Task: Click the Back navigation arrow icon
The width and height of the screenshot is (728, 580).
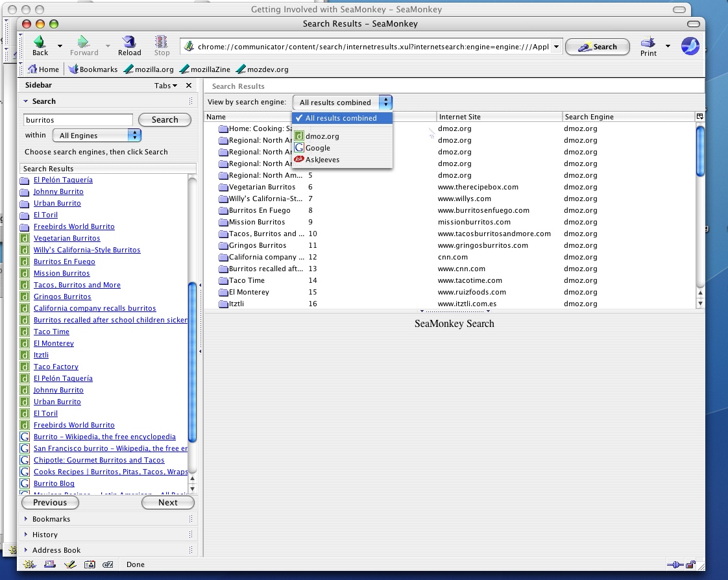Action: click(40, 42)
